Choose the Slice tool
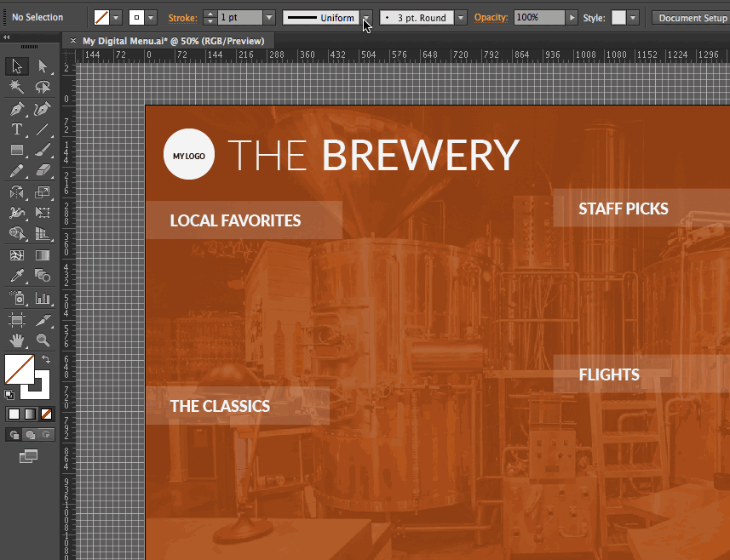Screen dimensions: 730x560 (x=43, y=320)
